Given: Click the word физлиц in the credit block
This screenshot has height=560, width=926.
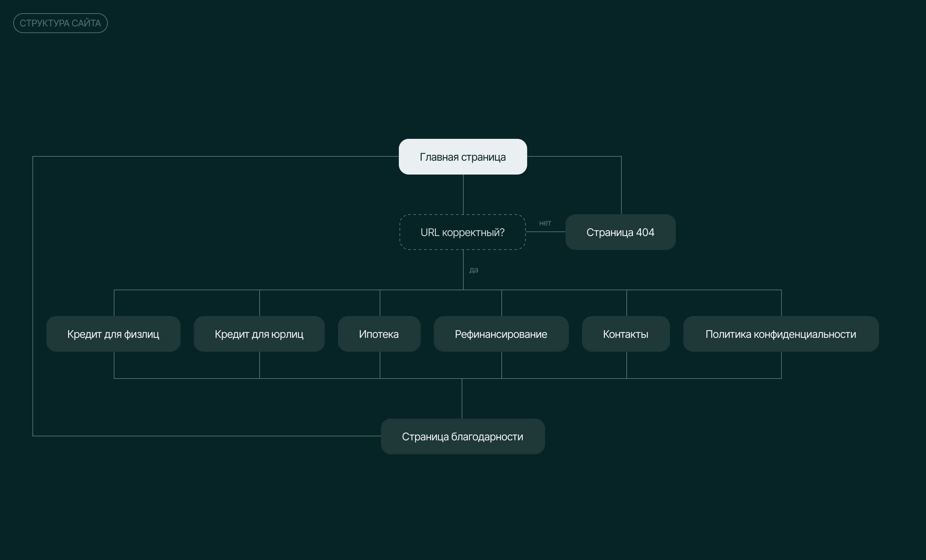Looking at the screenshot, I should (x=142, y=334).
